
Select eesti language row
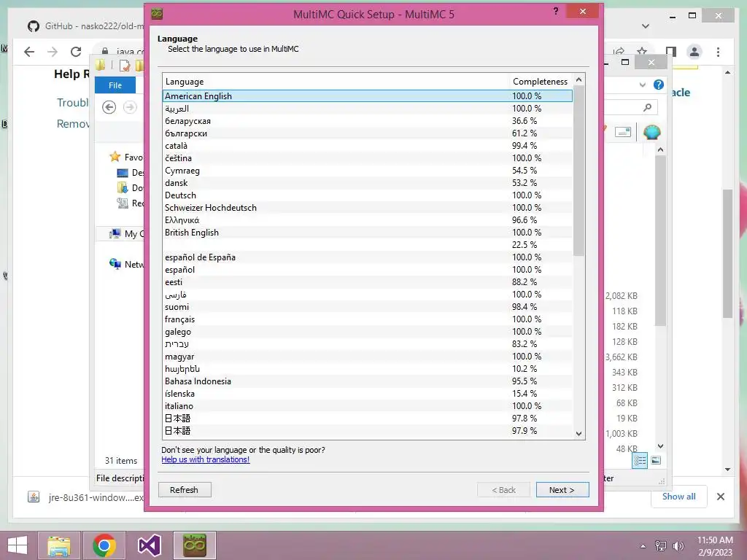[368, 282]
